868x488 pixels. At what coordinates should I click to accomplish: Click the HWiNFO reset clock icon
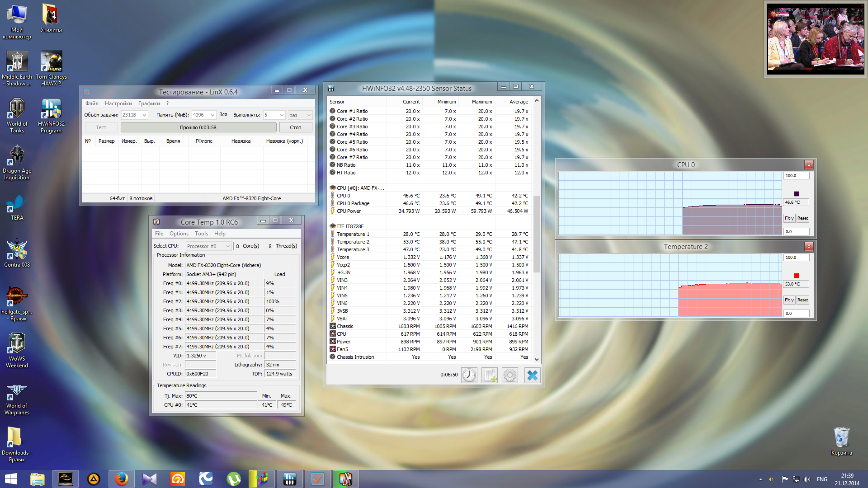click(469, 375)
